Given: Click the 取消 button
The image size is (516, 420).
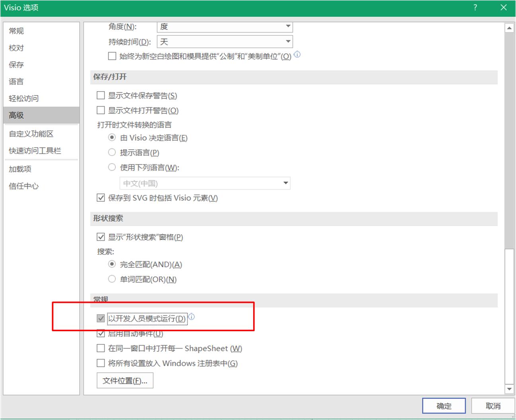Looking at the screenshot, I should click(493, 406).
